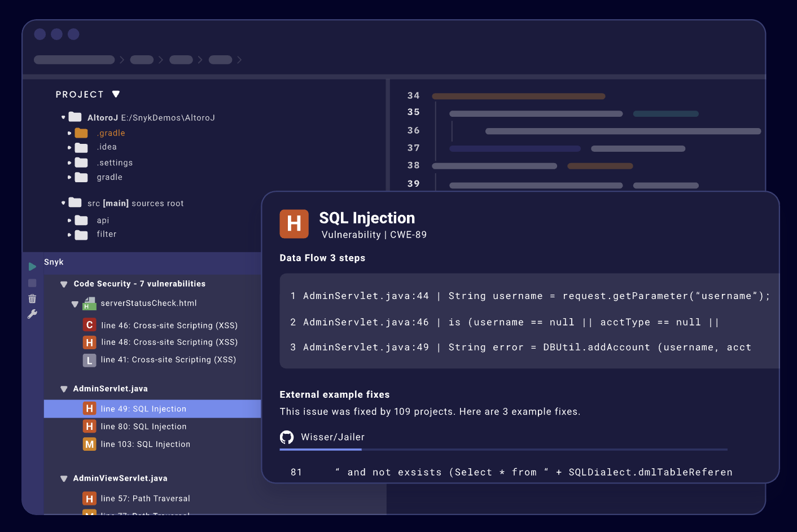Click the .settings folder icon
This screenshot has height=532, width=797.
[x=82, y=162]
